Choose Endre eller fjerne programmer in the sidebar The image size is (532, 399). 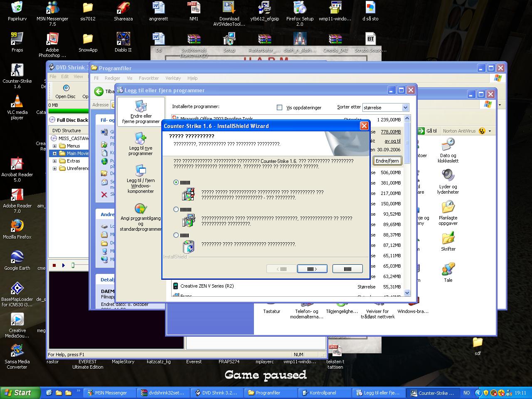(141, 112)
